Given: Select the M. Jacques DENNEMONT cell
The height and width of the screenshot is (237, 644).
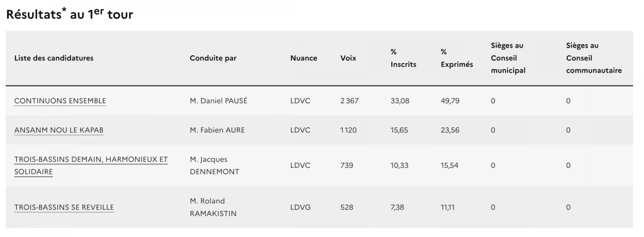Looking at the screenshot, I should pos(214,165).
